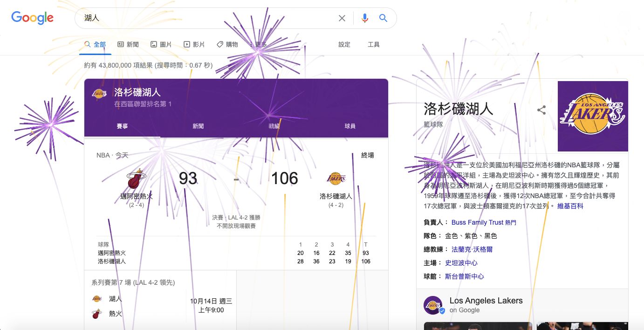Click the Google logo
Viewport: 644px width, 330px height.
(32, 18)
